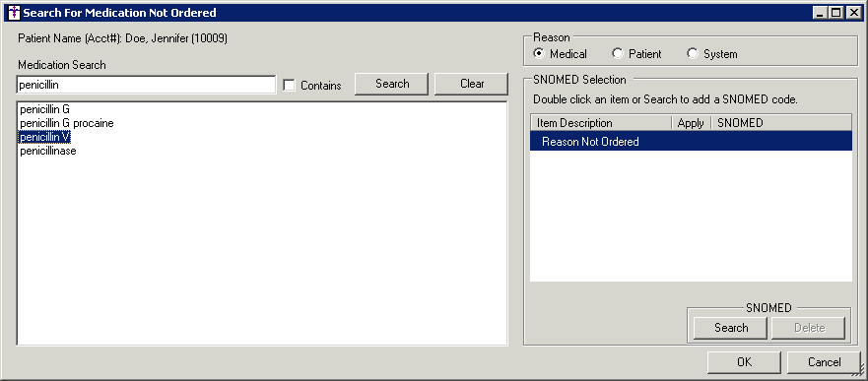868x381 pixels.
Task: Click the Item Description column header
Action: pos(601,123)
